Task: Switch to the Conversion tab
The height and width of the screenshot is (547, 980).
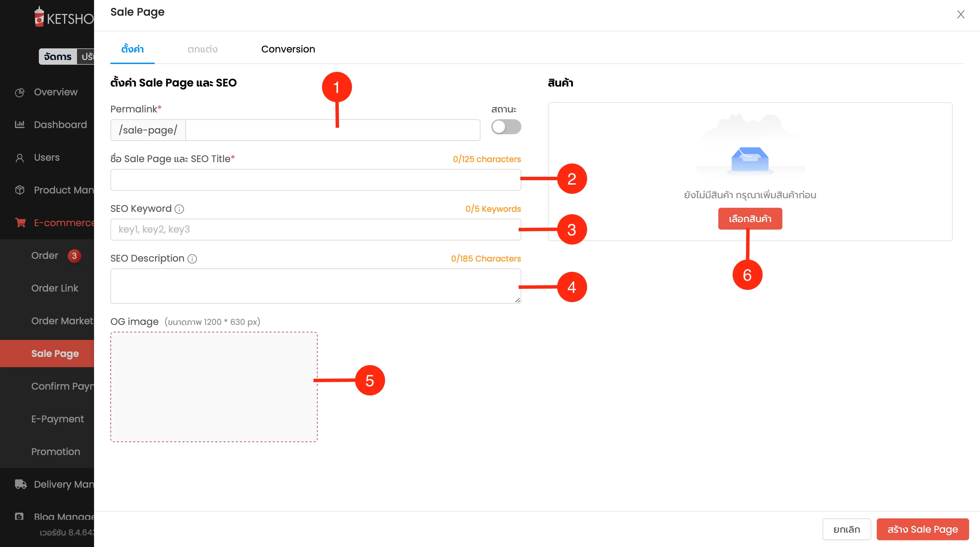Action: 288,49
